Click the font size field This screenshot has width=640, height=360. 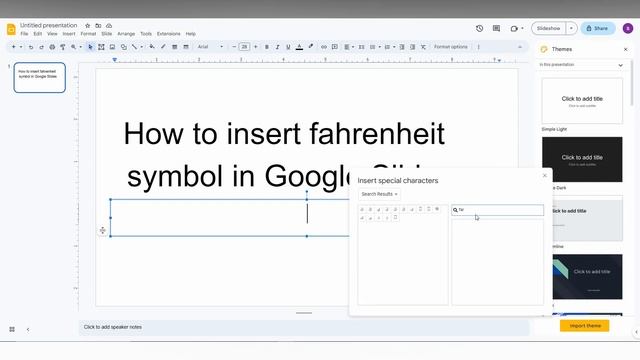(x=244, y=47)
